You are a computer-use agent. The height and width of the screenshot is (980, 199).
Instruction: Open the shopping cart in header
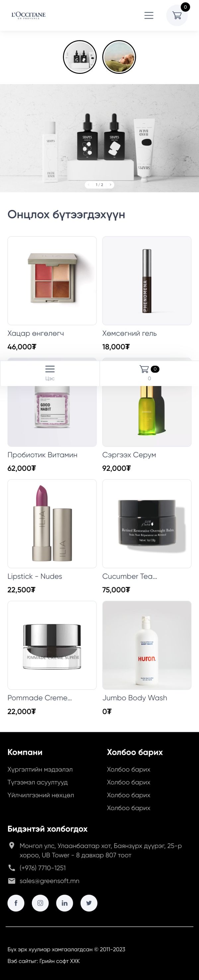click(177, 15)
